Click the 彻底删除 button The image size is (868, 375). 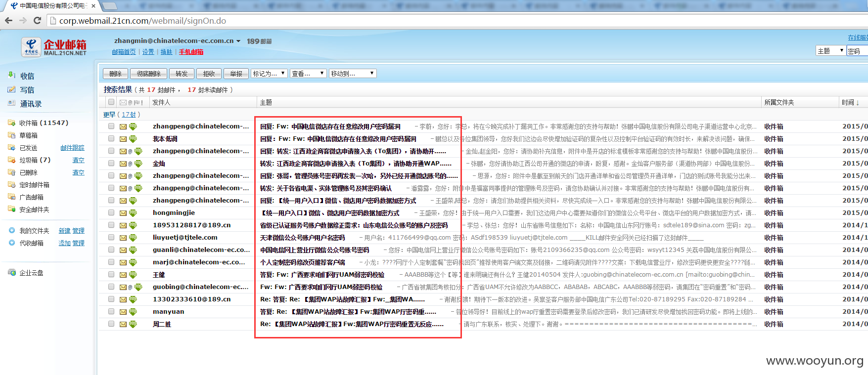tap(148, 74)
